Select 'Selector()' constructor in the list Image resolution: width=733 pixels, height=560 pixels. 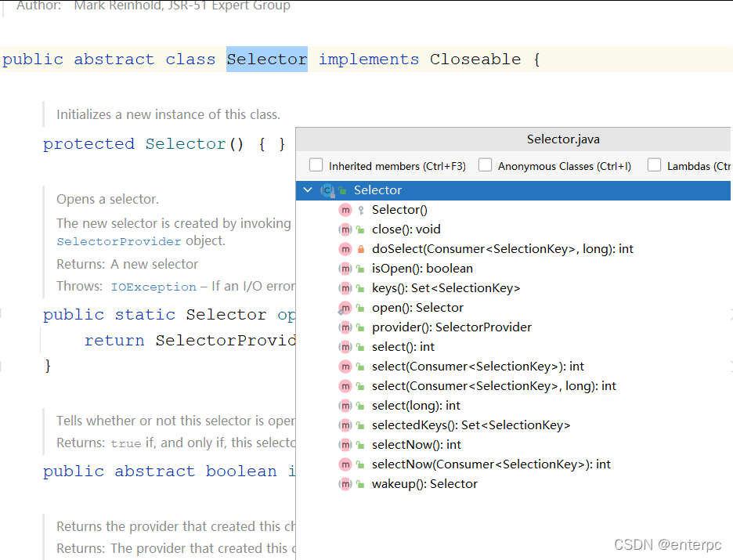tap(399, 210)
